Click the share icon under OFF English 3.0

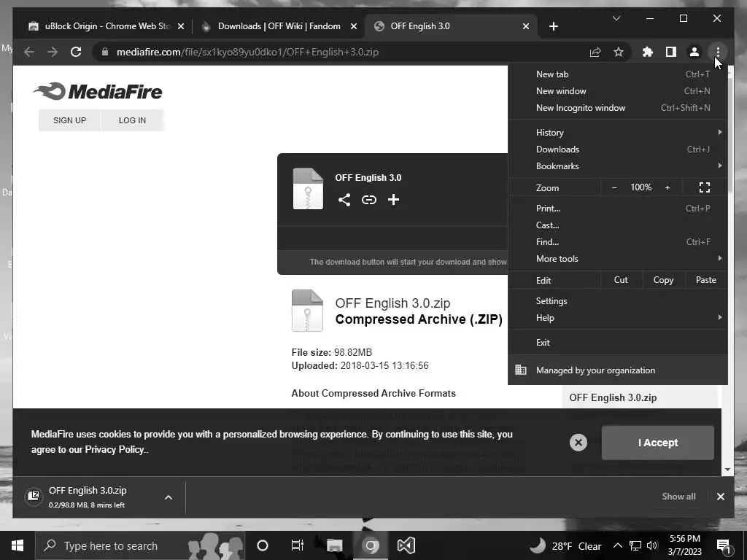tap(344, 200)
